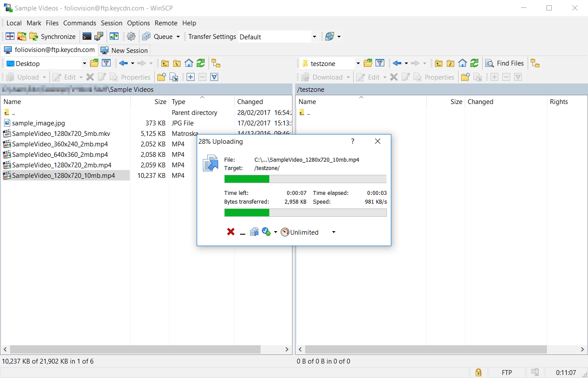The image size is (588, 378).
Task: Open Preferences gear icon
Action: [x=131, y=37]
